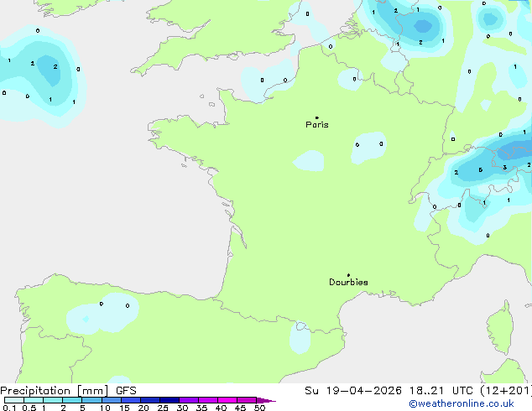Pick the 1–2 mm legend color swatch
The image size is (532, 411).
pyautogui.click(x=53, y=400)
